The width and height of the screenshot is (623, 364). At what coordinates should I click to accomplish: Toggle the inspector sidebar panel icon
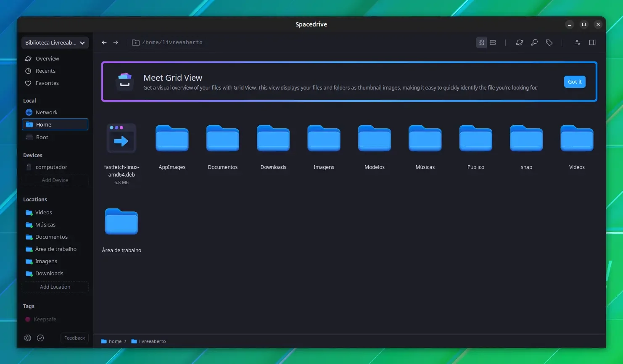pyautogui.click(x=592, y=42)
